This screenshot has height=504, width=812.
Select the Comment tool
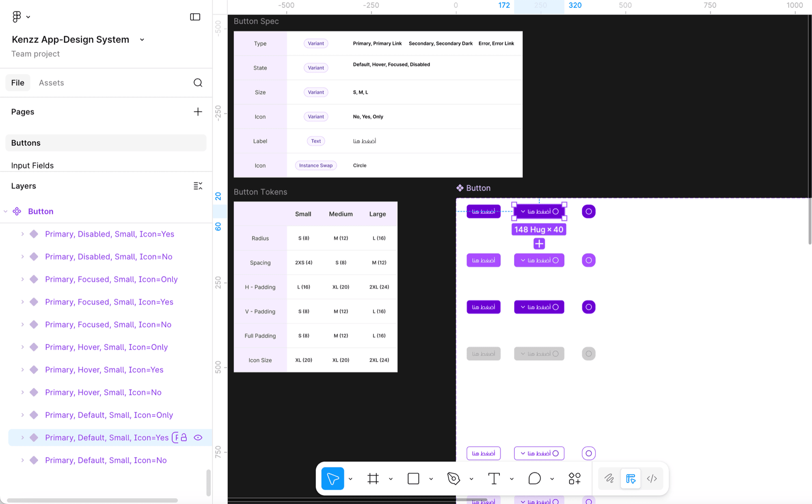point(534,479)
